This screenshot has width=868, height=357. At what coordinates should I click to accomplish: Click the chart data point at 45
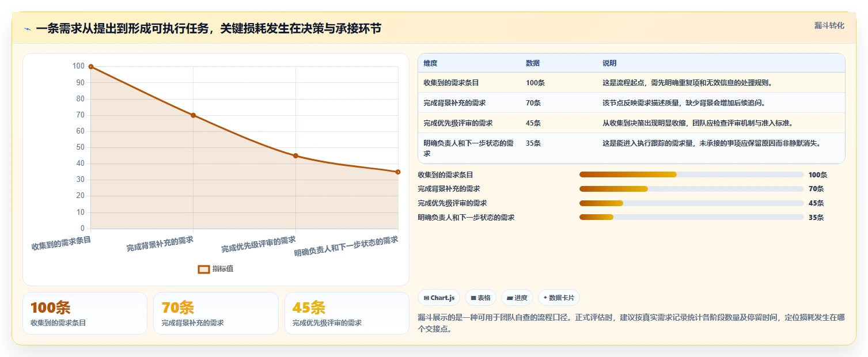(295, 156)
